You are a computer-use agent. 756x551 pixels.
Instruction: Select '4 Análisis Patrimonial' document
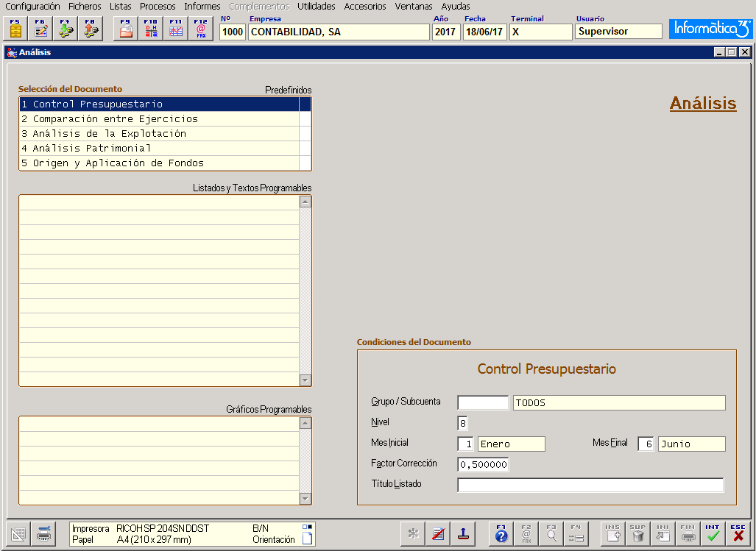click(160, 149)
